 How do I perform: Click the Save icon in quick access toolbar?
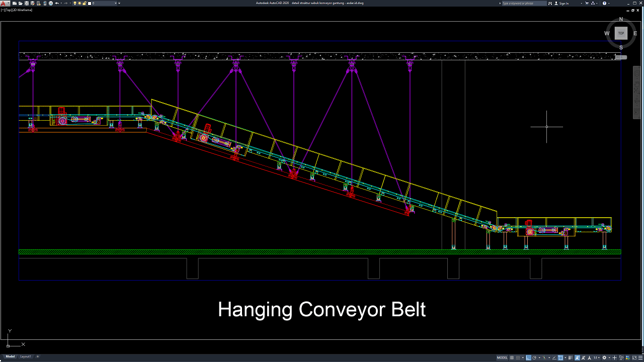[x=27, y=3]
